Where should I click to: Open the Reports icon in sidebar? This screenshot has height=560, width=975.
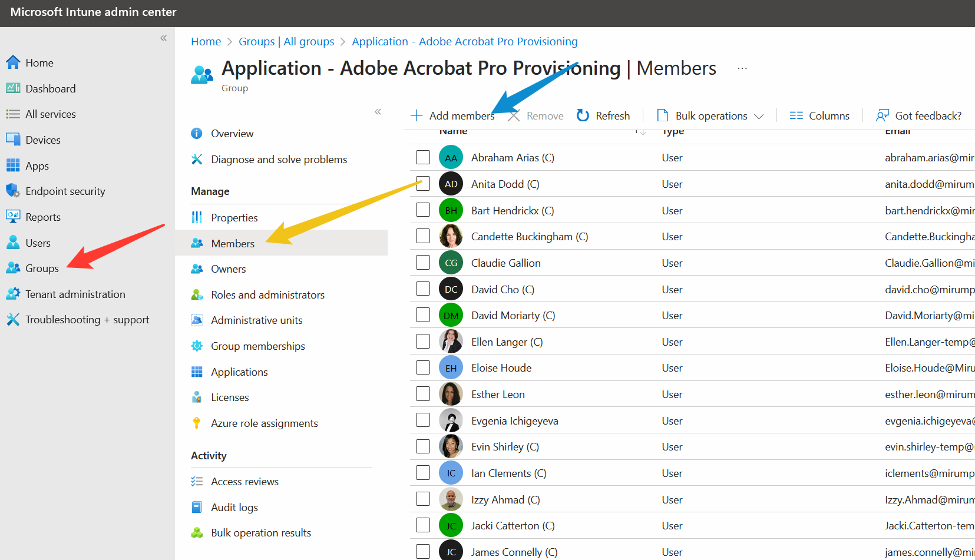pyautogui.click(x=13, y=217)
